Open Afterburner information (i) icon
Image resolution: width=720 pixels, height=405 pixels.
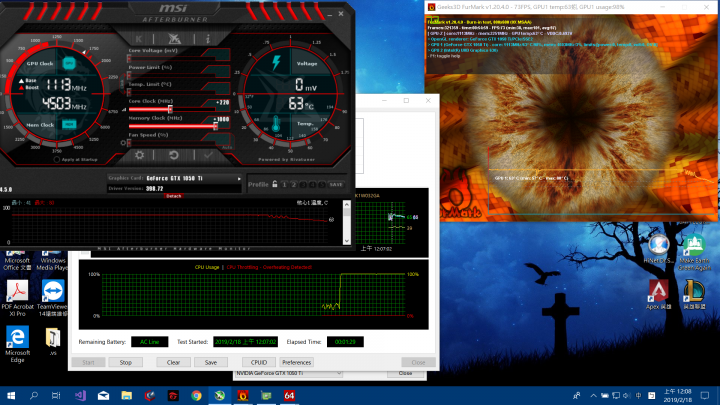(208, 39)
